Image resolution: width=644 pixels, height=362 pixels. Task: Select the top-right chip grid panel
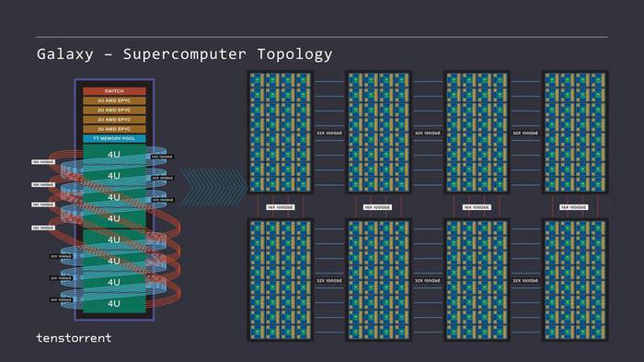[x=575, y=132]
